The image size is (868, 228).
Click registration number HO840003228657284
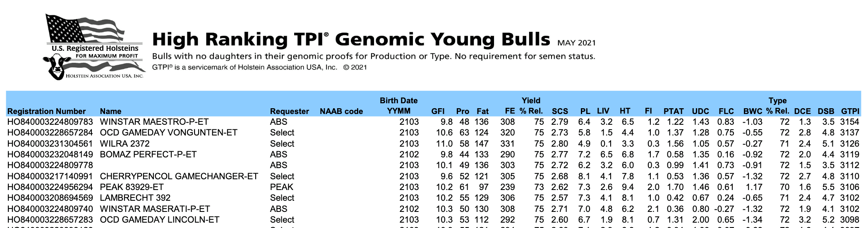(x=50, y=133)
